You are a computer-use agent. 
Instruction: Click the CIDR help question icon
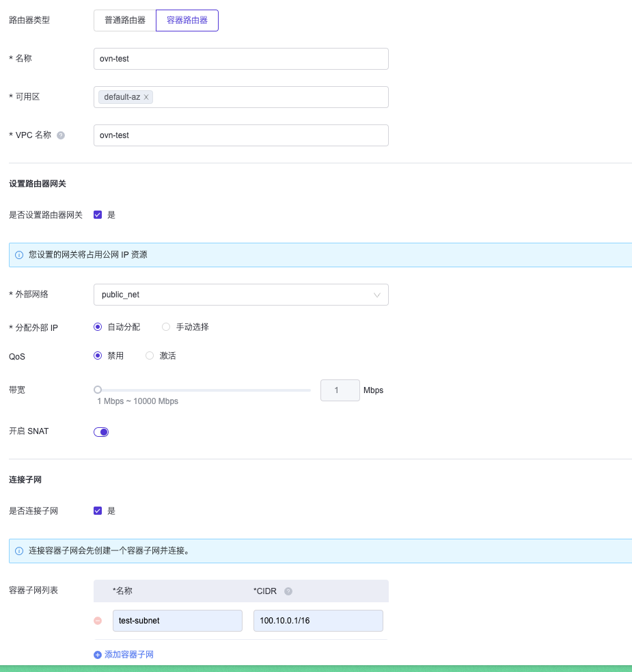point(288,591)
